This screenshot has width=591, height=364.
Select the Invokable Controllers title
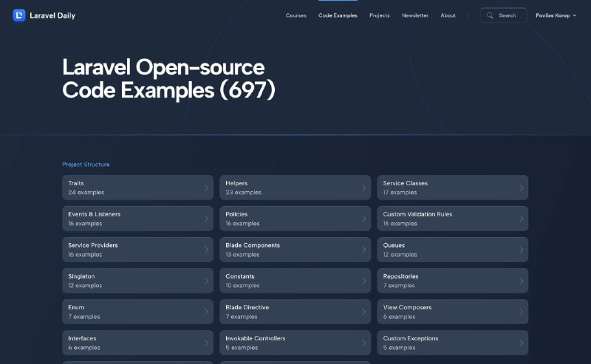pos(255,338)
